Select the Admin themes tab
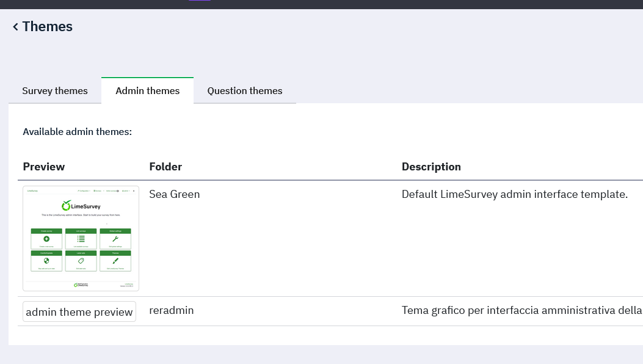 148,91
